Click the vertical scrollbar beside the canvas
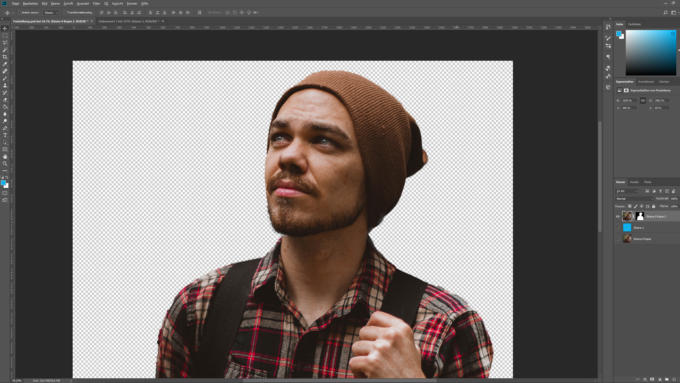 pos(600,176)
